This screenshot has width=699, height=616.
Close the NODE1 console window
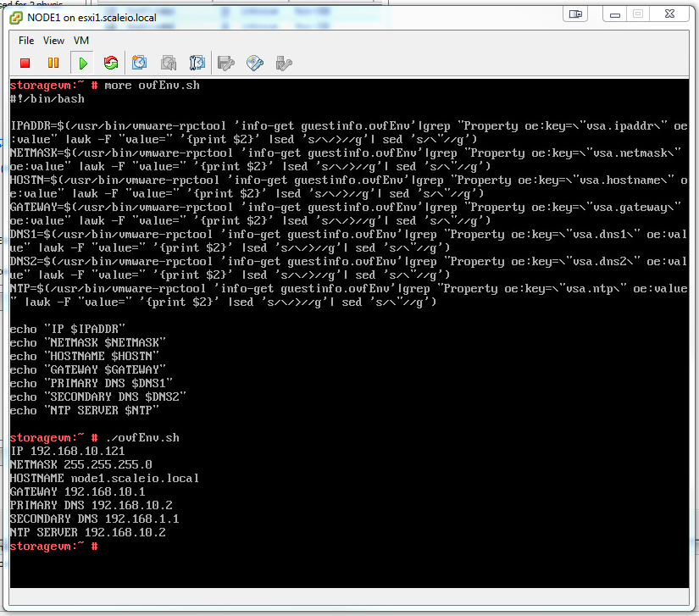click(x=669, y=14)
